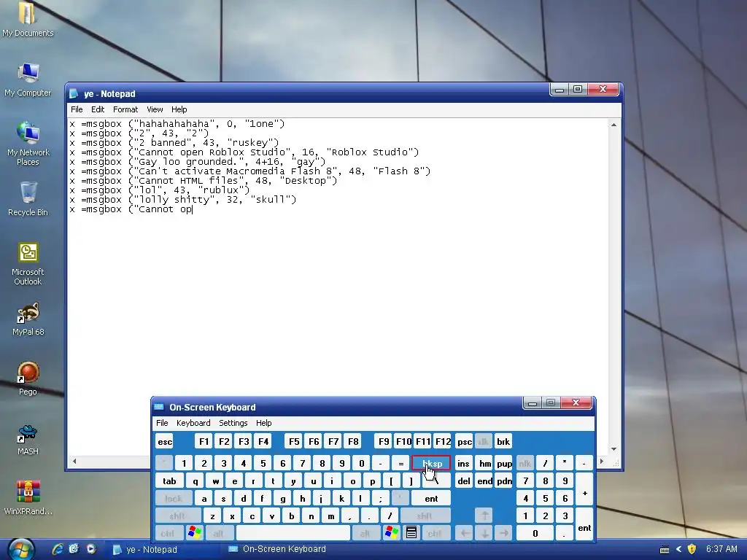The image size is (747, 560).
Task: Select the Microsoft Outlook desktop icon
Action: pos(28,263)
